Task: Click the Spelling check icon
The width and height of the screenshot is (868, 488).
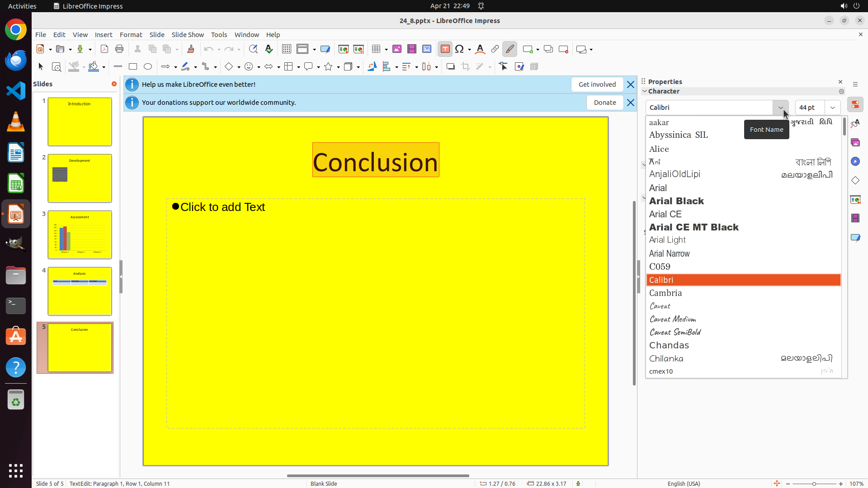Action: [269, 49]
